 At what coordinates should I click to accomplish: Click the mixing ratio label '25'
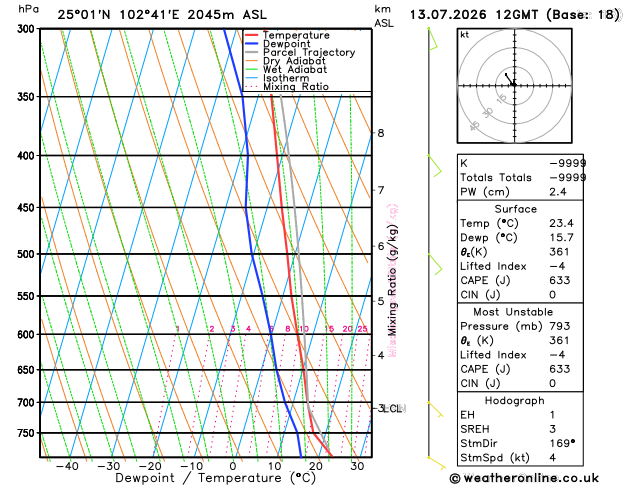[363, 329]
